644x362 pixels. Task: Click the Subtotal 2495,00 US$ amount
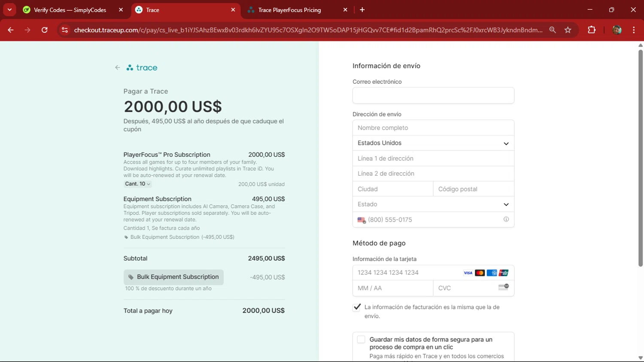click(266, 259)
